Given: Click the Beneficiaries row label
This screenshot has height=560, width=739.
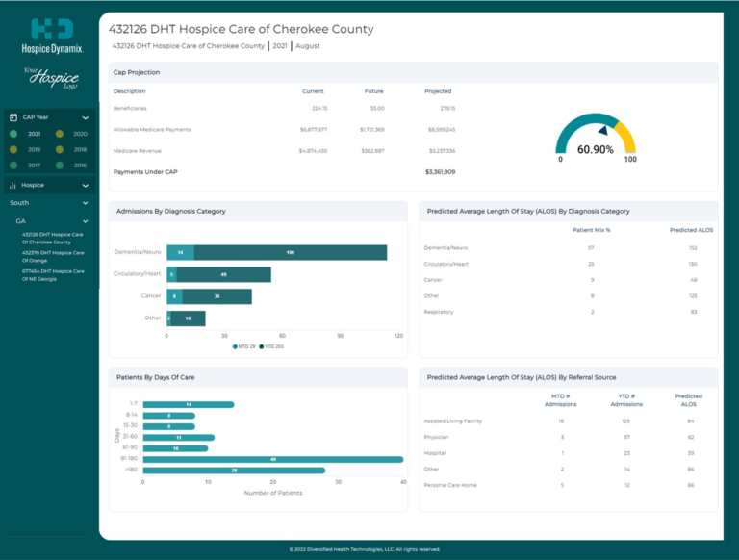Looking at the screenshot, I should (x=130, y=109).
